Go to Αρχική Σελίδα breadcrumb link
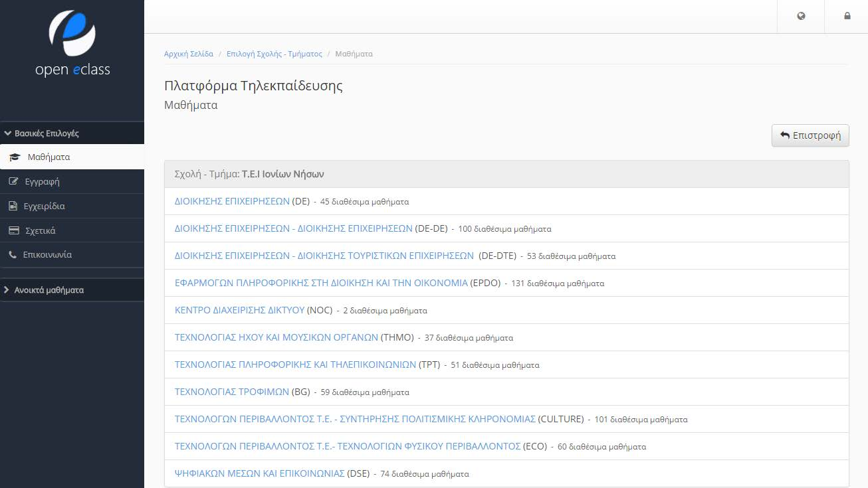The image size is (868, 488). click(x=189, y=54)
